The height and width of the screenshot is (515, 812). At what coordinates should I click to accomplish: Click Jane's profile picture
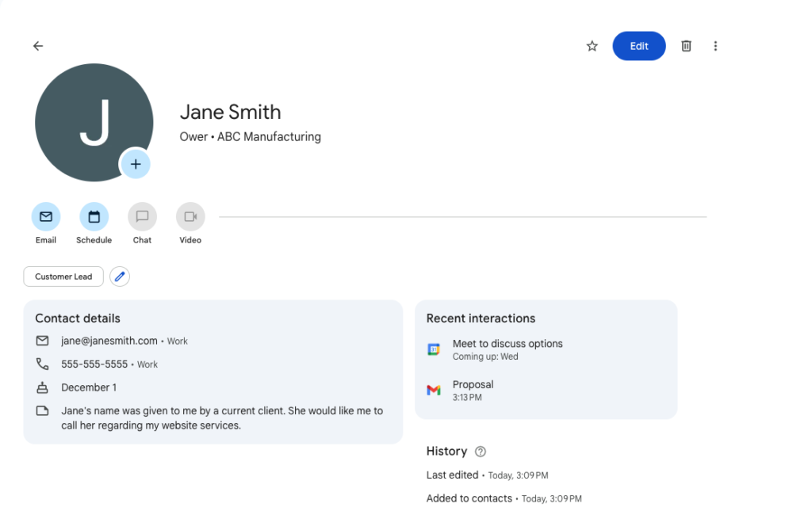94,123
